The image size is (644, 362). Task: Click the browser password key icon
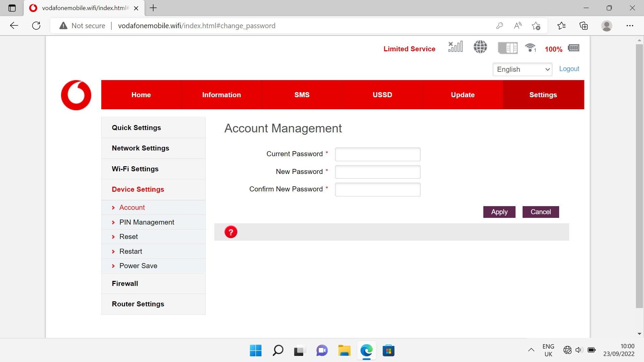[x=499, y=26]
